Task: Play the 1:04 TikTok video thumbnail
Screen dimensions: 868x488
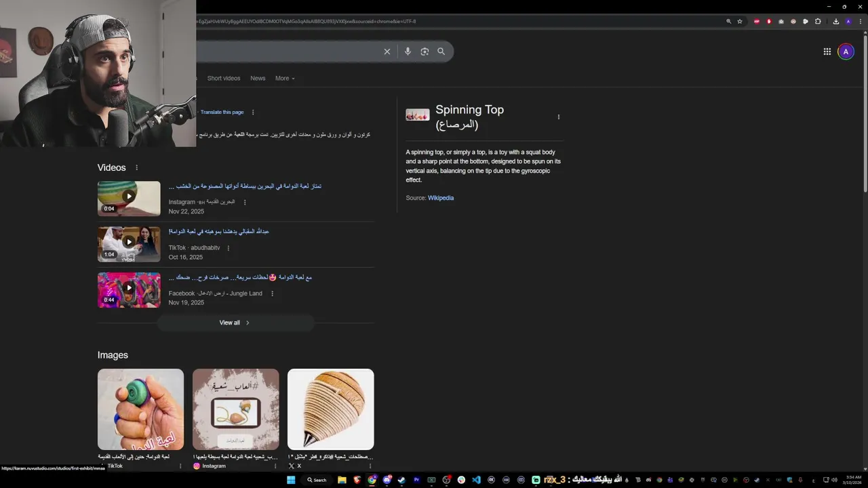Action: (x=129, y=244)
